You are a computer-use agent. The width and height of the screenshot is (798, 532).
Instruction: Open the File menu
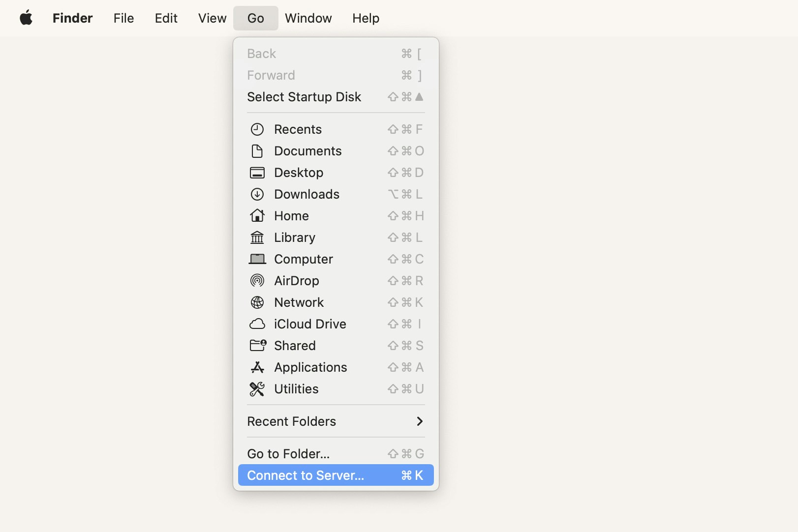pyautogui.click(x=123, y=18)
